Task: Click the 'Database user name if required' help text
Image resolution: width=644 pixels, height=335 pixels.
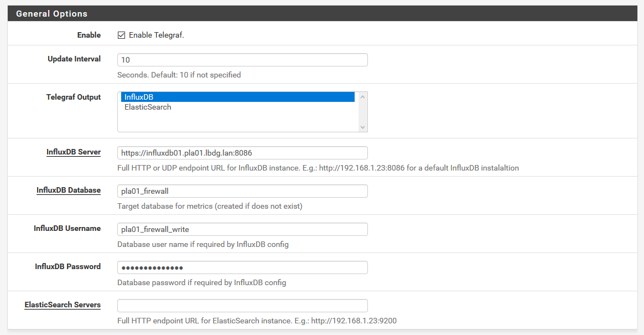Action: [203, 244]
